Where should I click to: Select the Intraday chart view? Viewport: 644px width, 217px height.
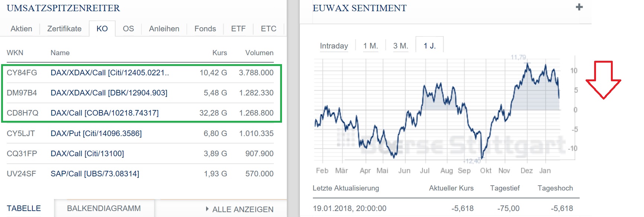[x=334, y=45]
